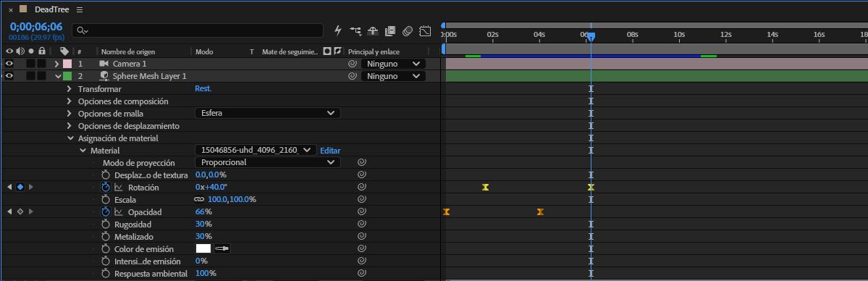Enable motion blur icon in timeline header

coord(408,31)
